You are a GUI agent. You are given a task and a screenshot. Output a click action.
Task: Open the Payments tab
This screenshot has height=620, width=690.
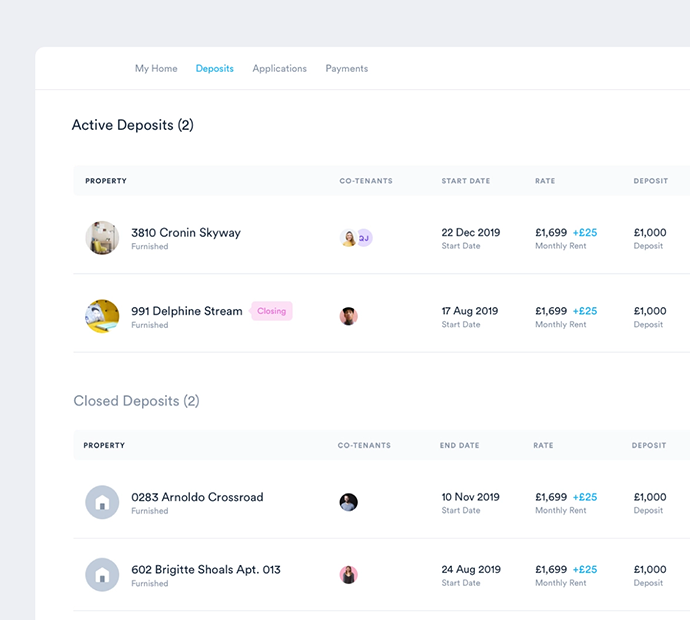pyautogui.click(x=346, y=69)
